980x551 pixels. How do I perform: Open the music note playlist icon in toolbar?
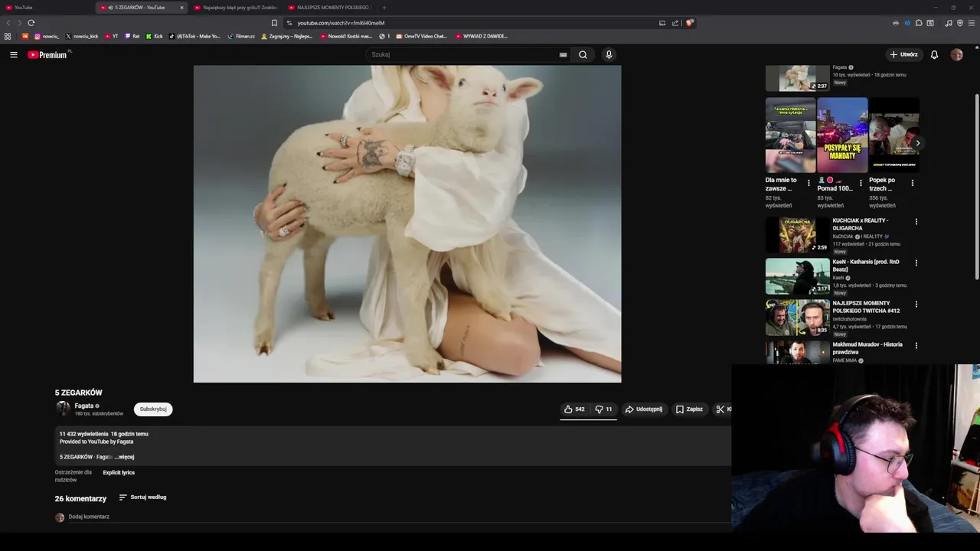point(949,23)
